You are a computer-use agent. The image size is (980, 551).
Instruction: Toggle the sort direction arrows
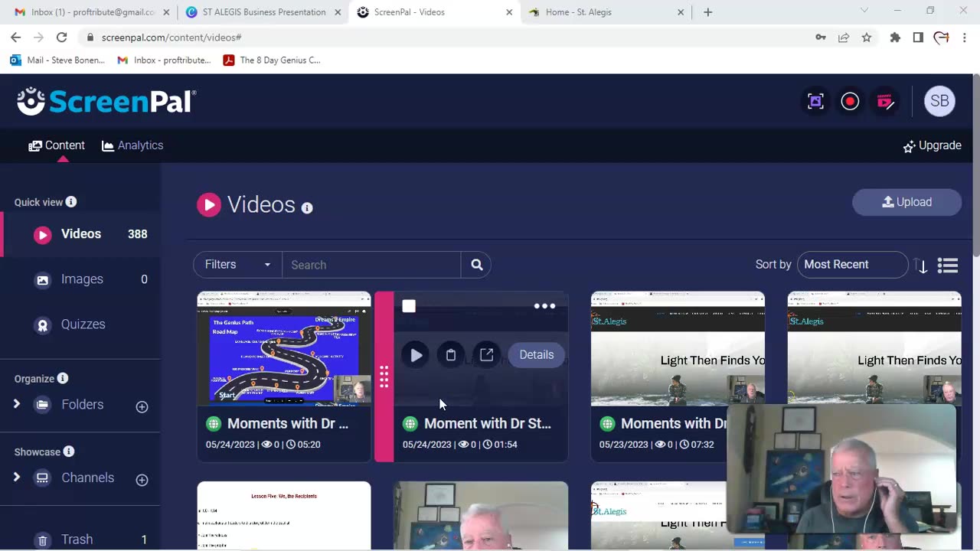pos(921,265)
